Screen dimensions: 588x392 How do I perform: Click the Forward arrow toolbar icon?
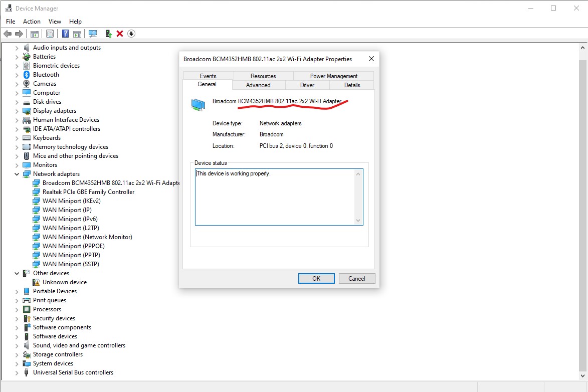click(19, 34)
